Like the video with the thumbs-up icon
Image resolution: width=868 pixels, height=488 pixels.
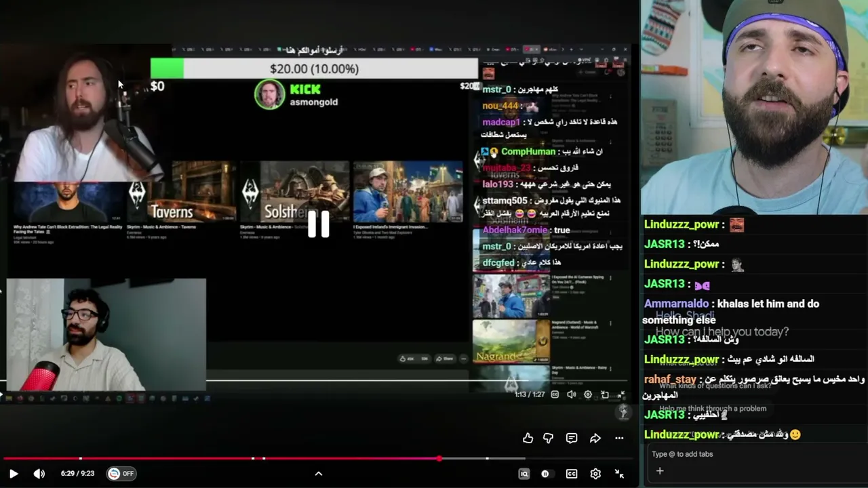(x=528, y=439)
